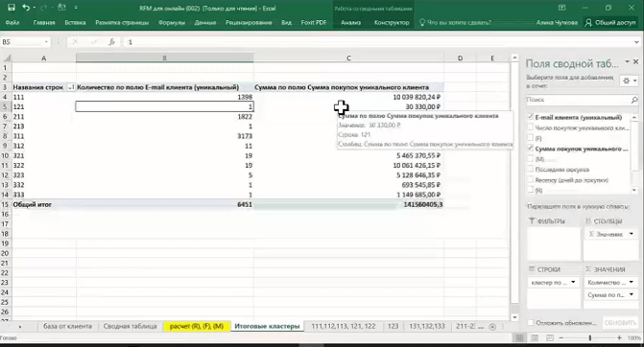Click the Что вы хотите сделать search box

(x=459, y=23)
